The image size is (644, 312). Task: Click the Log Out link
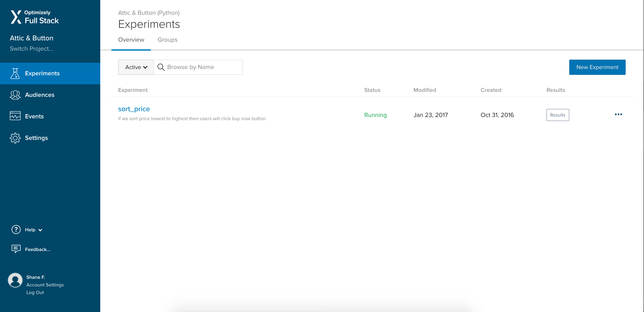point(35,292)
